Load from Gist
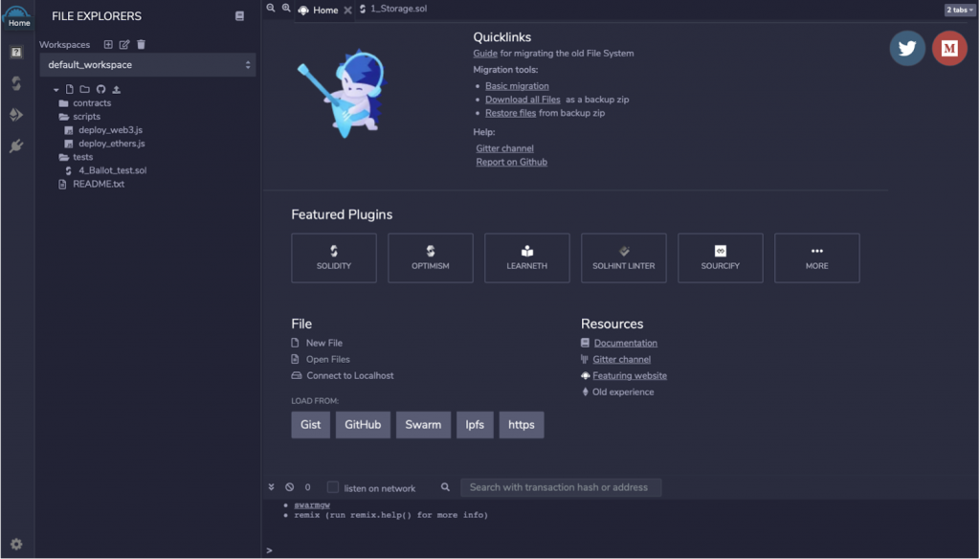The width and height of the screenshot is (980, 559). coord(311,425)
